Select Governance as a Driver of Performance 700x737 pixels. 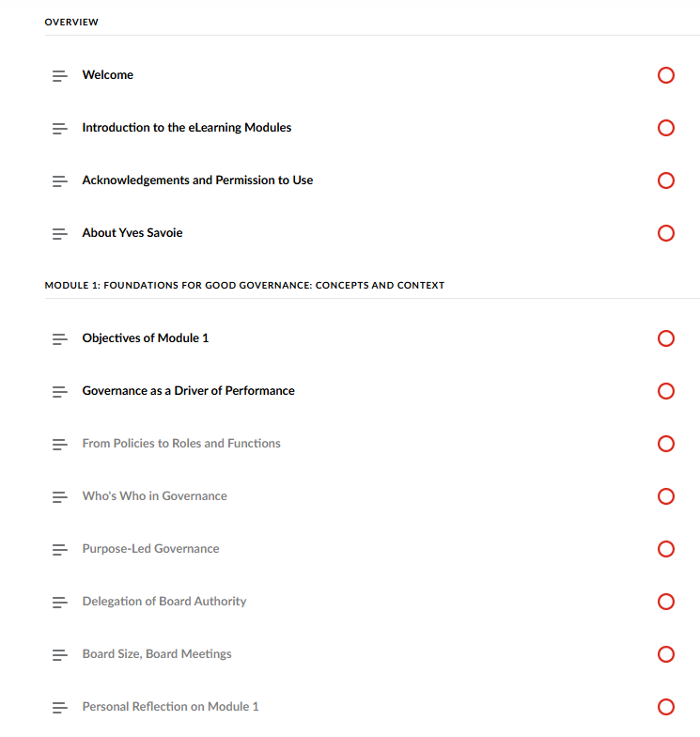pos(188,391)
